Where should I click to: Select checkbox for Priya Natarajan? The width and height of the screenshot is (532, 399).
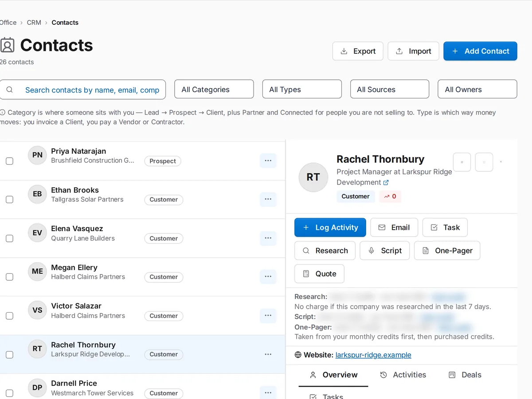click(x=9, y=161)
